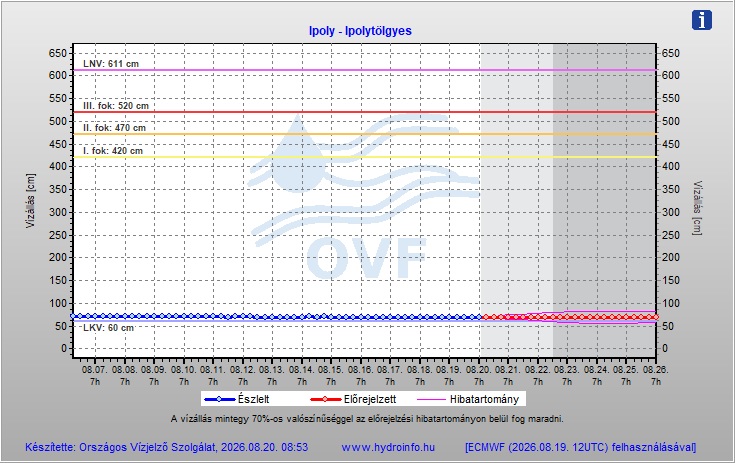735x463 pixels.
Task: Click the right Vízállás [cm] axis title
Action: [698, 208]
